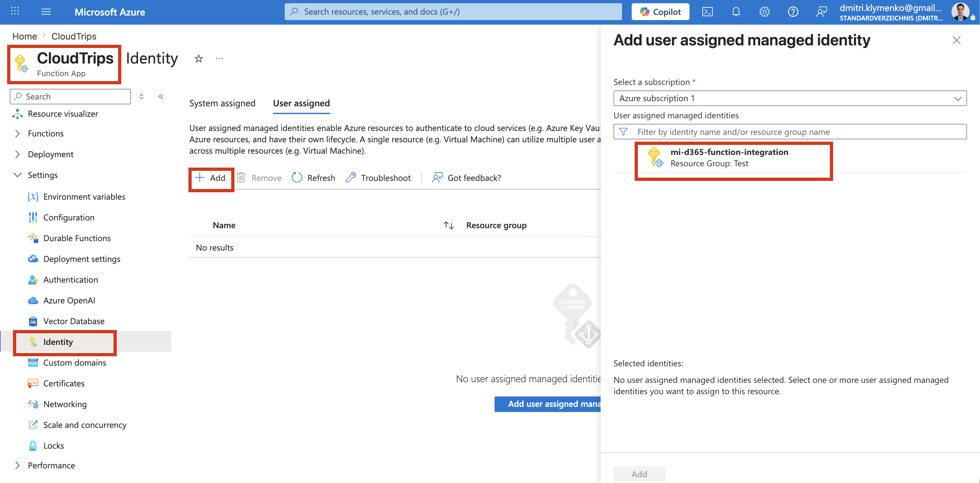Open Environment variables settings

coord(77,197)
